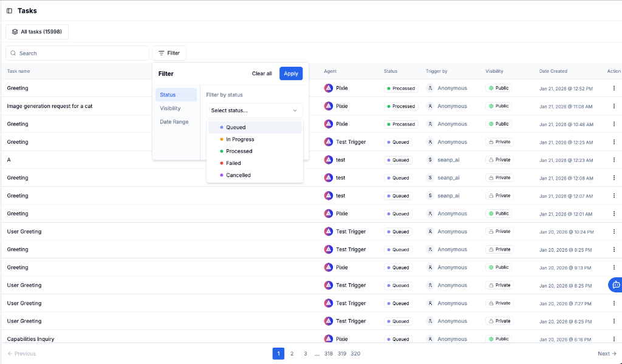Open the All tasks (15998) view
This screenshot has height=364, width=622.
click(36, 32)
